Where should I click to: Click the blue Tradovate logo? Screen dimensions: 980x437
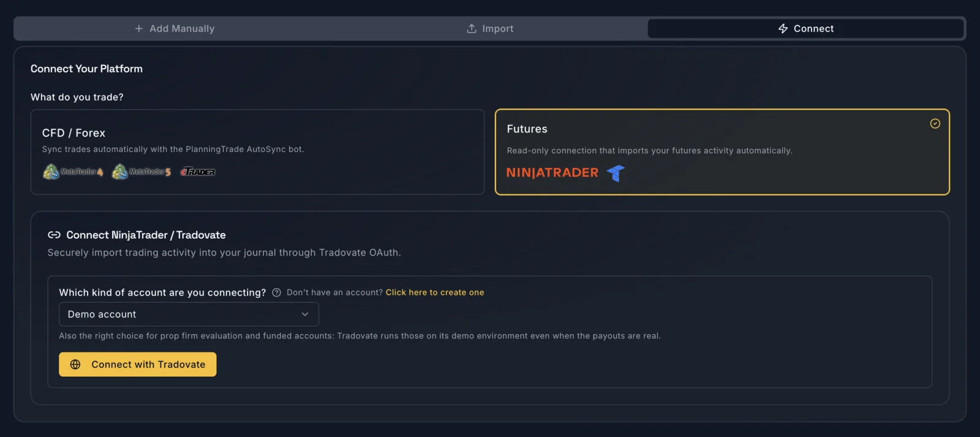(x=616, y=173)
